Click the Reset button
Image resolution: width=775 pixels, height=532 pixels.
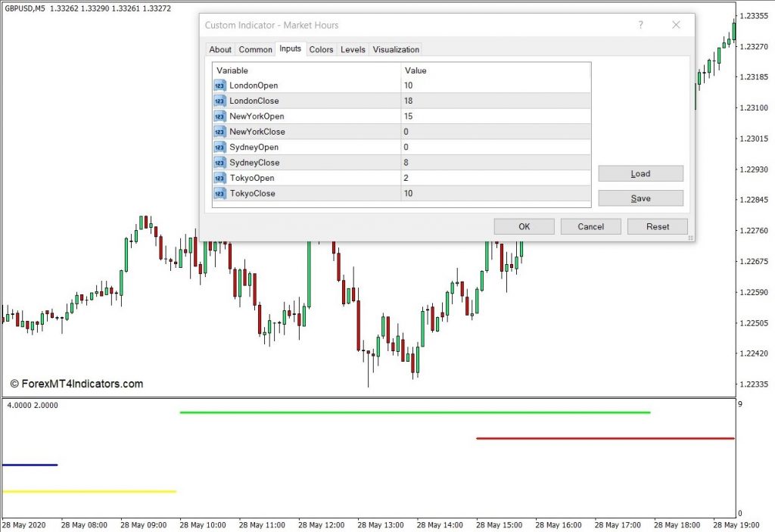point(658,226)
